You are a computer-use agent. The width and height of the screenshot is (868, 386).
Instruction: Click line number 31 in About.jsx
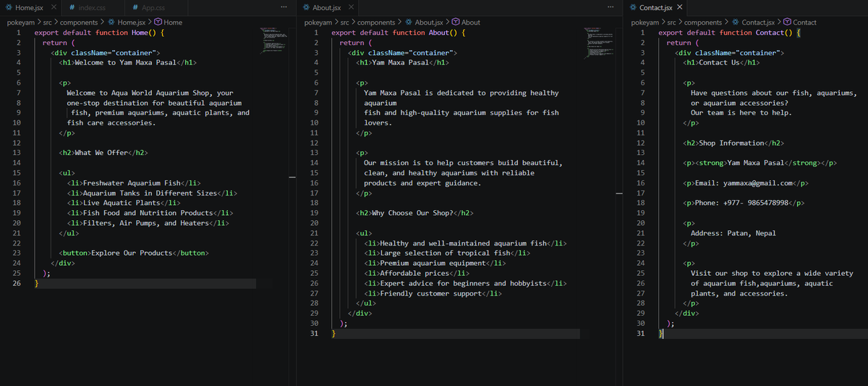314,334
